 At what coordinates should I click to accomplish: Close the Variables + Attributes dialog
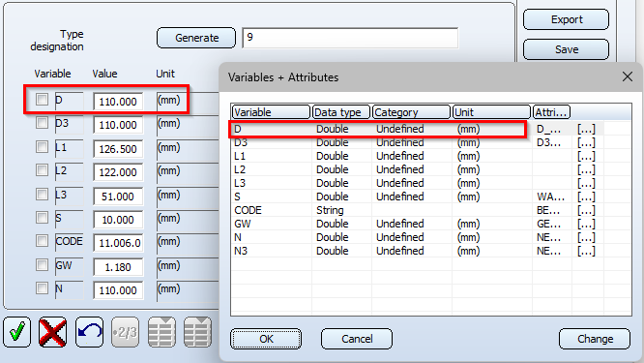tap(628, 76)
